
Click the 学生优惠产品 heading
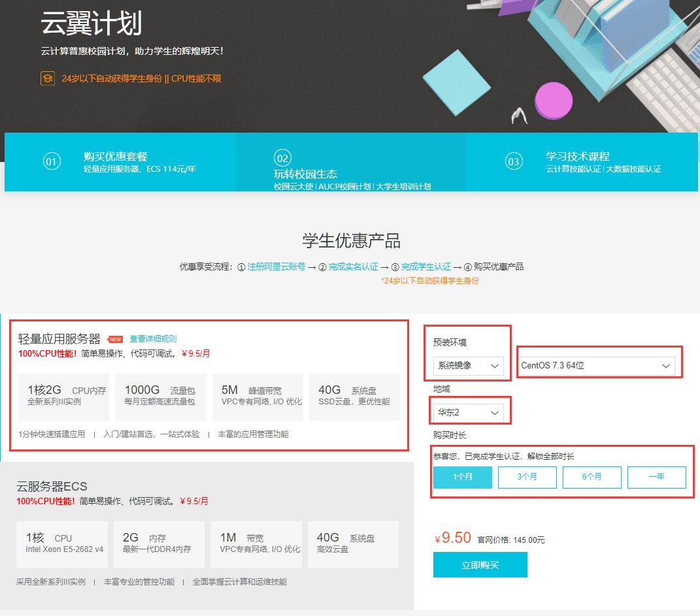[352, 241]
